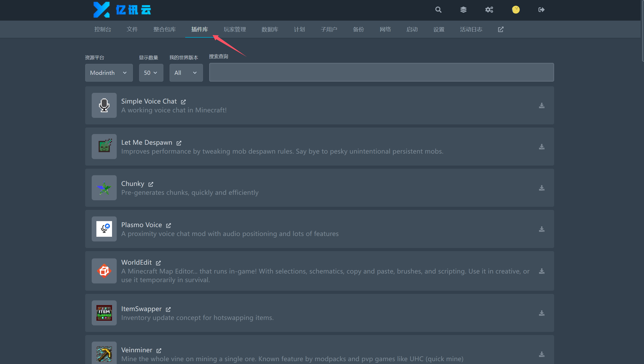Open Let Me Despawn external link icon
This screenshot has height=364, width=644.
(x=179, y=143)
